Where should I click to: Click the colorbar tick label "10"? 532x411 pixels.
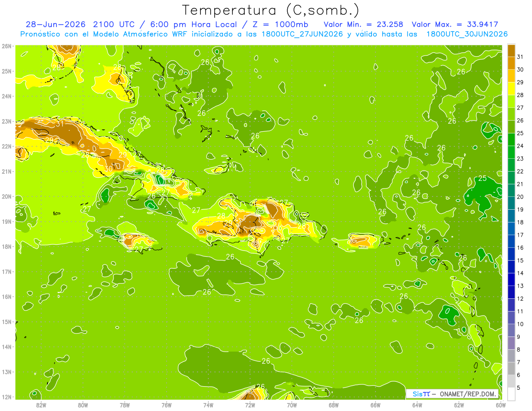[x=520, y=324]
